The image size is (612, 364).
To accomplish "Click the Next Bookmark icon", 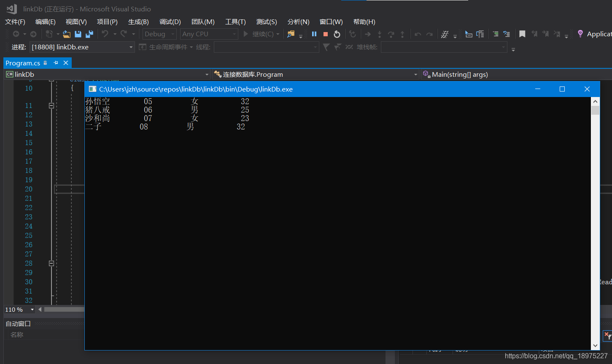I will [x=546, y=34].
